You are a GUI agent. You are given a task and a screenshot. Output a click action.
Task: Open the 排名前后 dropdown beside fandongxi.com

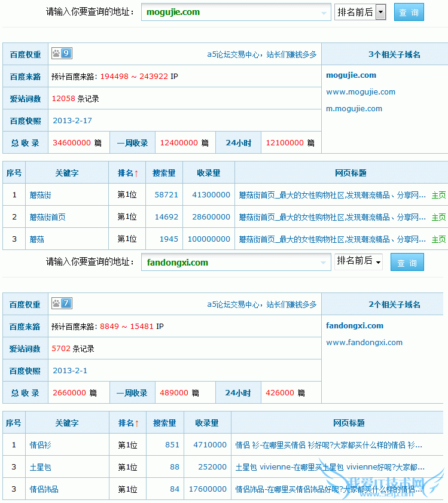(x=358, y=261)
